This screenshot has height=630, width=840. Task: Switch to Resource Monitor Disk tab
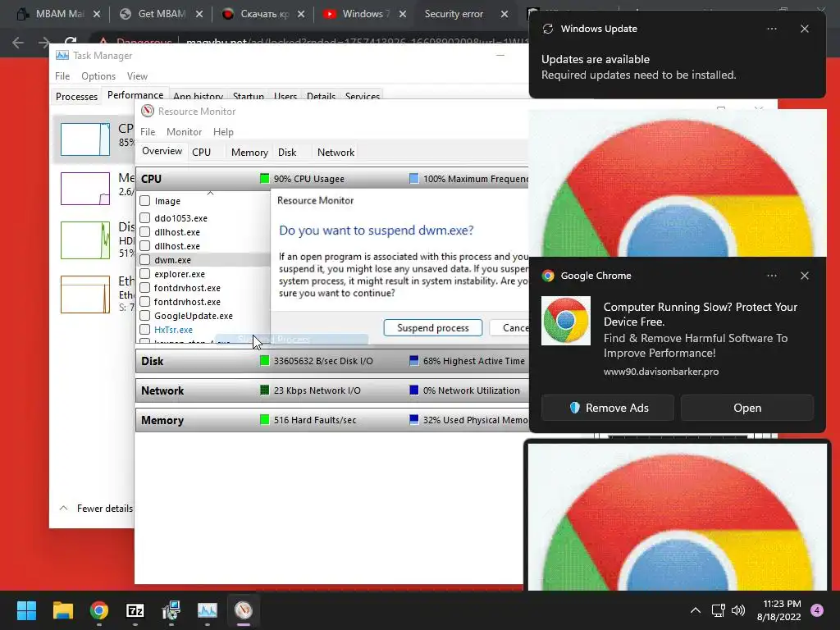tap(287, 152)
